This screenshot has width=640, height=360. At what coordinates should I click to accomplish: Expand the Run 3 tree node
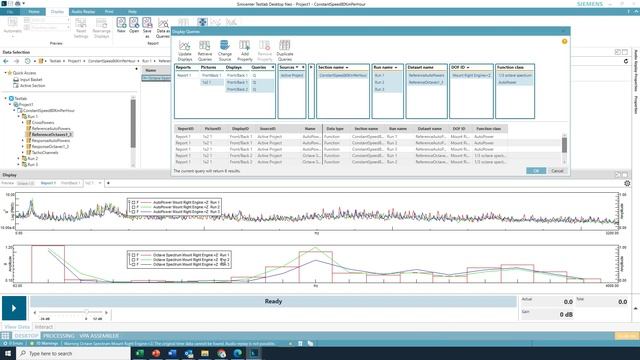(18, 164)
